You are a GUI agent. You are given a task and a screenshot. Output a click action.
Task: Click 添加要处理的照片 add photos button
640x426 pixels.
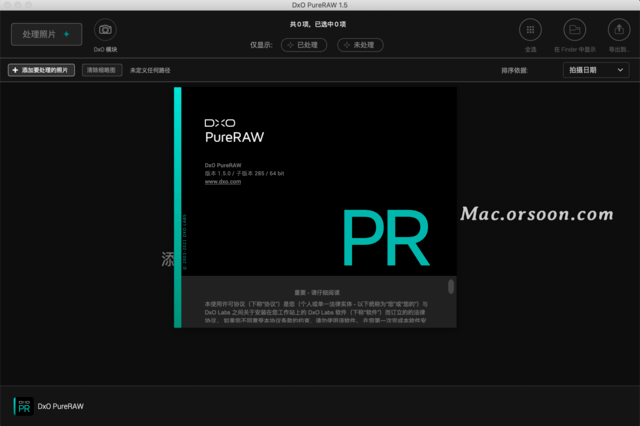(41, 70)
